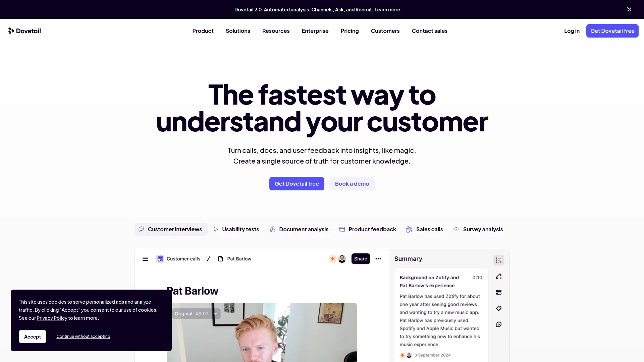Click the summary list view icon
The width and height of the screenshot is (644, 362).
click(498, 260)
